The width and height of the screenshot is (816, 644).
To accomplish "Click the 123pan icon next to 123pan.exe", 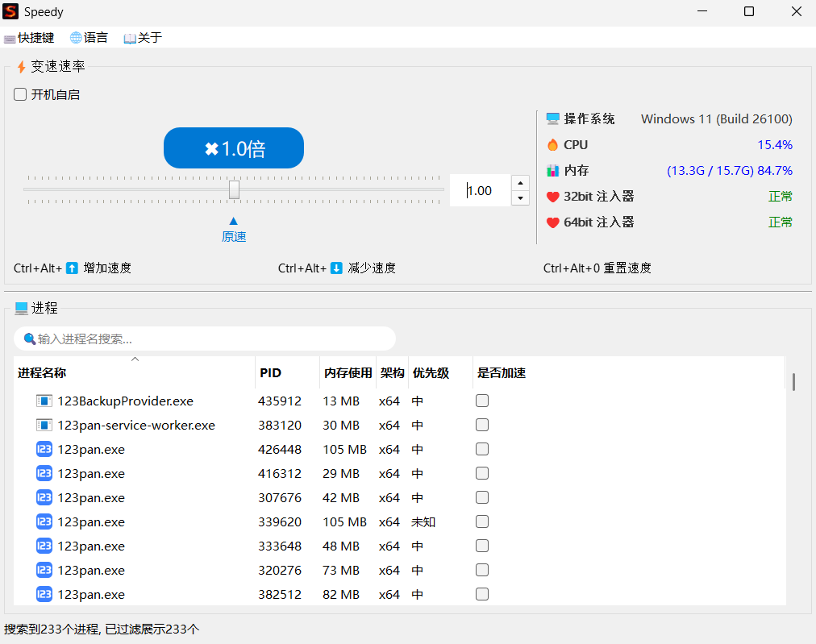I will point(44,449).
